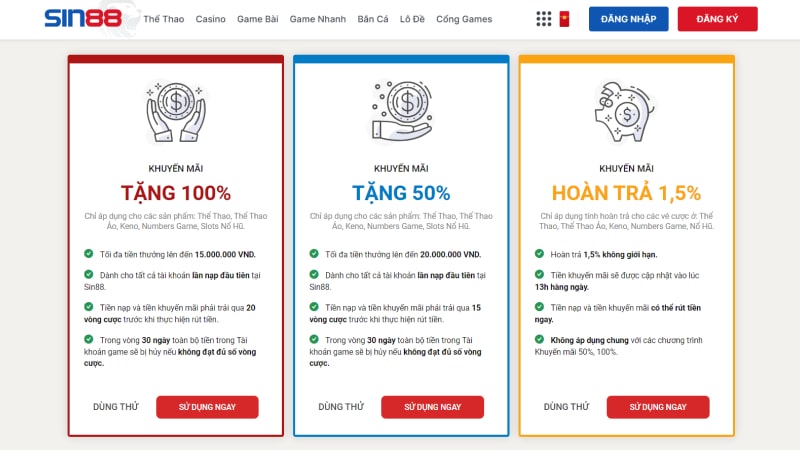Click the SIN88 logo
The height and width of the screenshot is (450, 800).
[x=83, y=18]
